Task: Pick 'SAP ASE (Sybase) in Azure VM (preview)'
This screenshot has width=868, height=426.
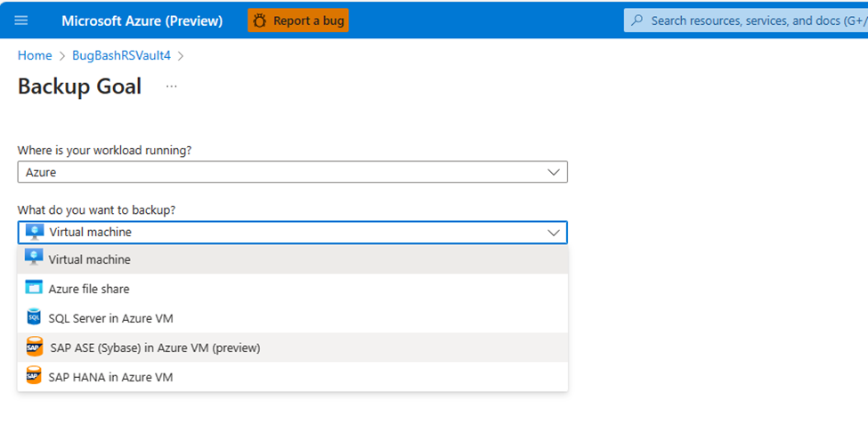Action: [155, 348]
